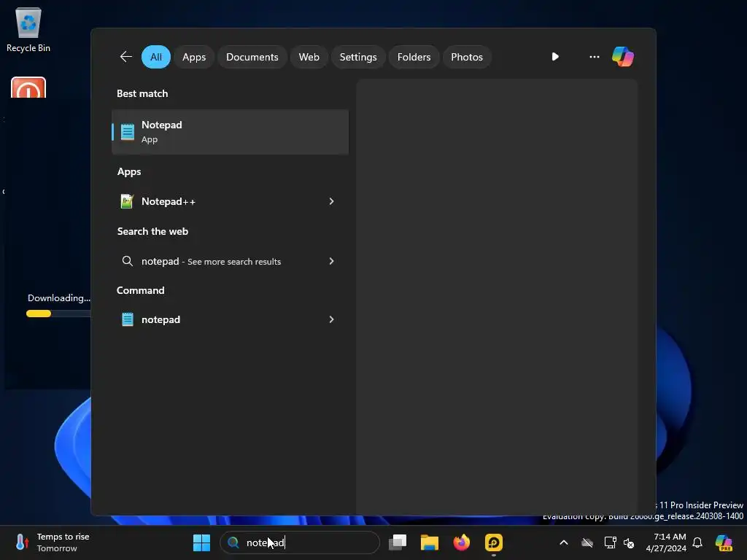Viewport: 747px width, 560px height.
Task: Switch to the Settings filter tab
Action: [x=358, y=57]
